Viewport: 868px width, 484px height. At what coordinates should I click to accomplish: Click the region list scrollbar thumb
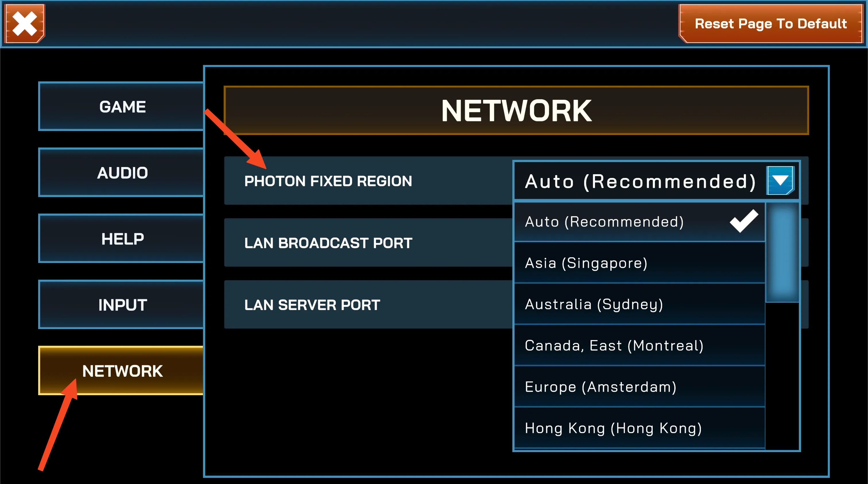tap(782, 252)
